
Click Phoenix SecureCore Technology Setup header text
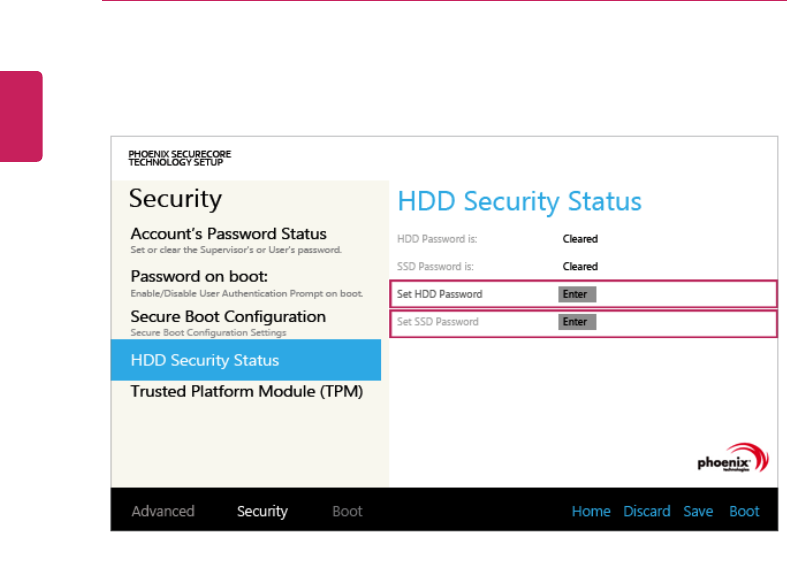180,158
